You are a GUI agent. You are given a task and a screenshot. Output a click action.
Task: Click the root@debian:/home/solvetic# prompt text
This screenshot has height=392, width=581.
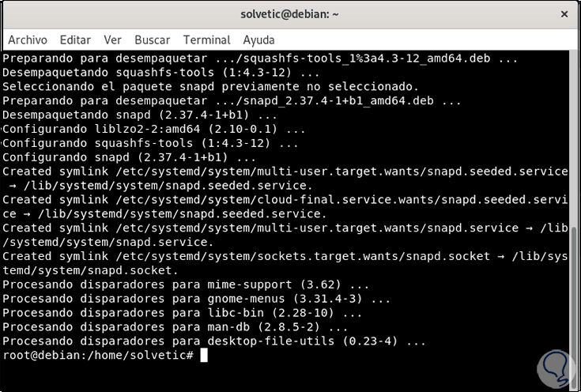98,356
